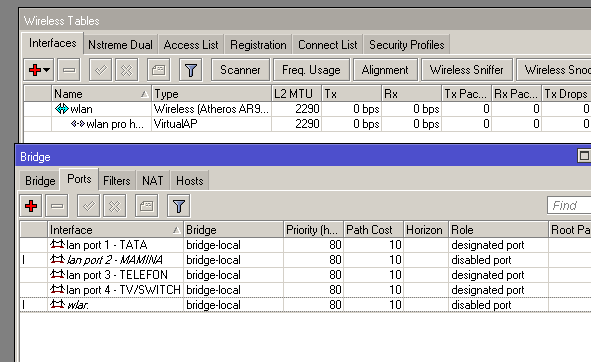Click the port icon of lan port 3 - TELEFON

click(57, 275)
